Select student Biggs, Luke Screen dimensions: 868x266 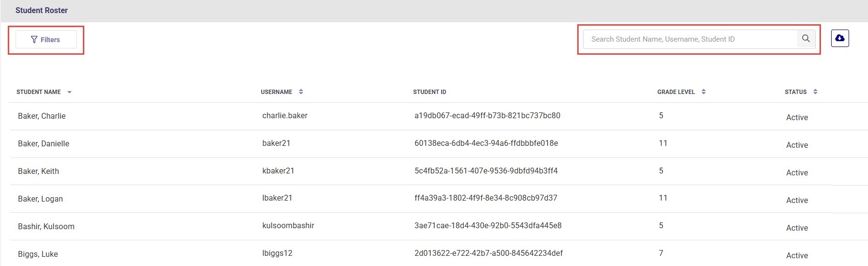tap(38, 254)
